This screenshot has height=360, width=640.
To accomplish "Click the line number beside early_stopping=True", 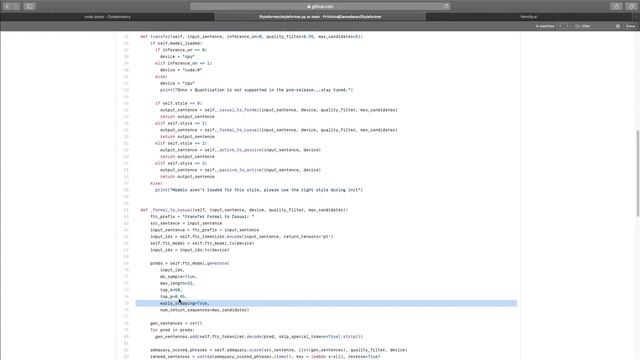I will (x=126, y=303).
